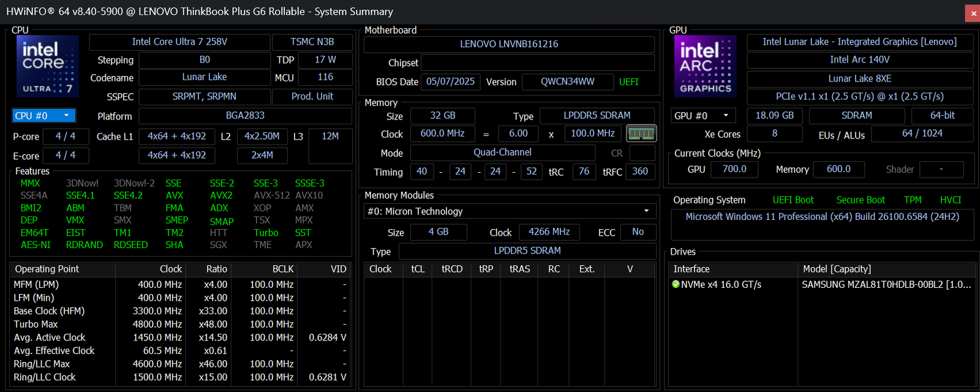Open the GPU #0 selector dropdown
This screenshot has width=980, height=392.
pyautogui.click(x=703, y=116)
